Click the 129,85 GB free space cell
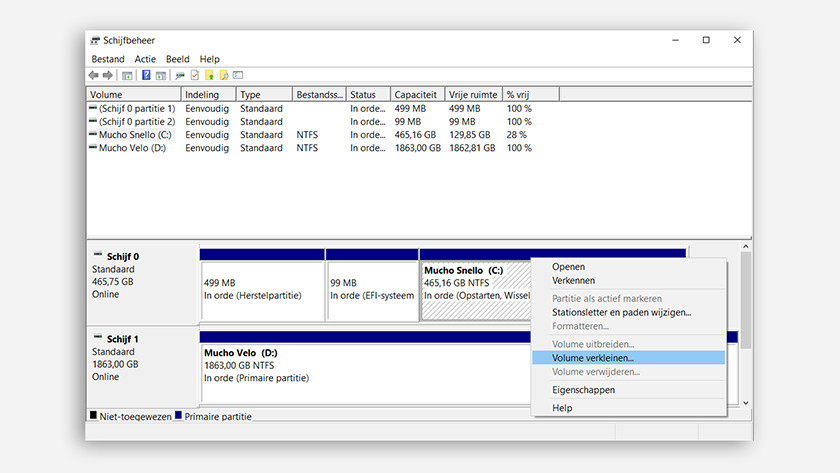Viewport: 840px width, 473px height. click(x=470, y=135)
